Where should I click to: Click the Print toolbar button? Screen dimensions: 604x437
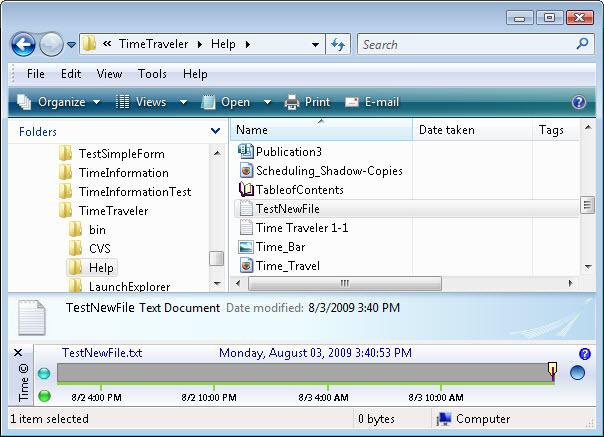(x=307, y=102)
